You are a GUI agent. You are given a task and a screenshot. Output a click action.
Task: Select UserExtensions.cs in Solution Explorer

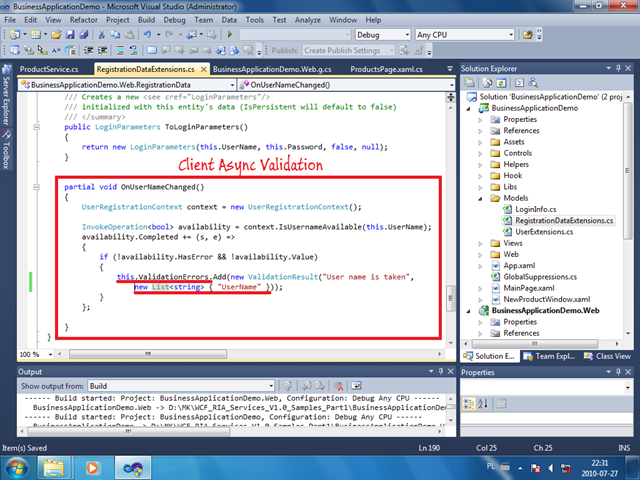coord(544,232)
